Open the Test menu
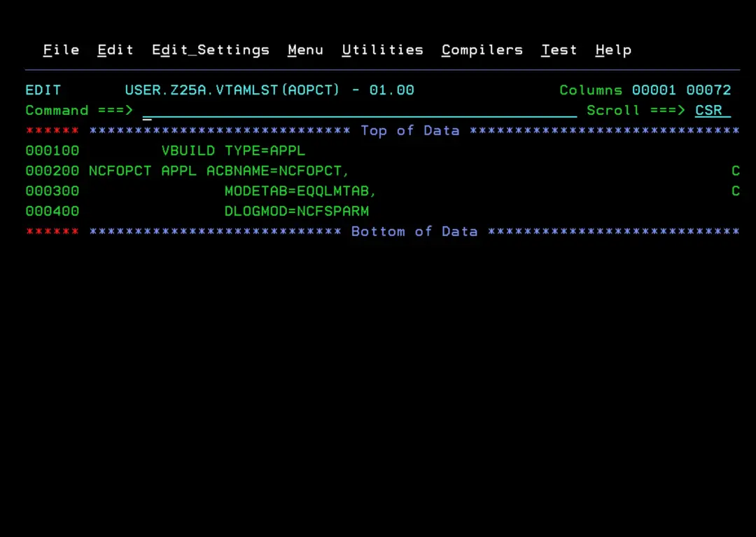756x537 pixels. tap(559, 50)
